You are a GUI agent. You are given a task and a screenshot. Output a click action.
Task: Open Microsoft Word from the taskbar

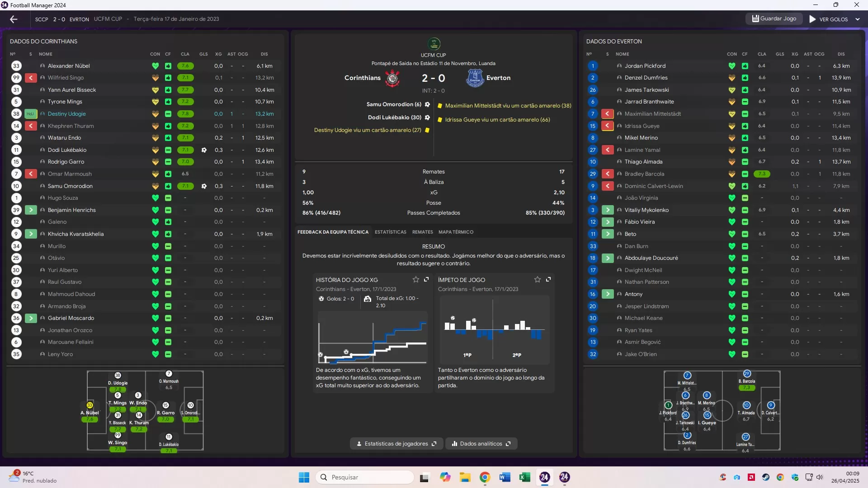[x=505, y=477]
